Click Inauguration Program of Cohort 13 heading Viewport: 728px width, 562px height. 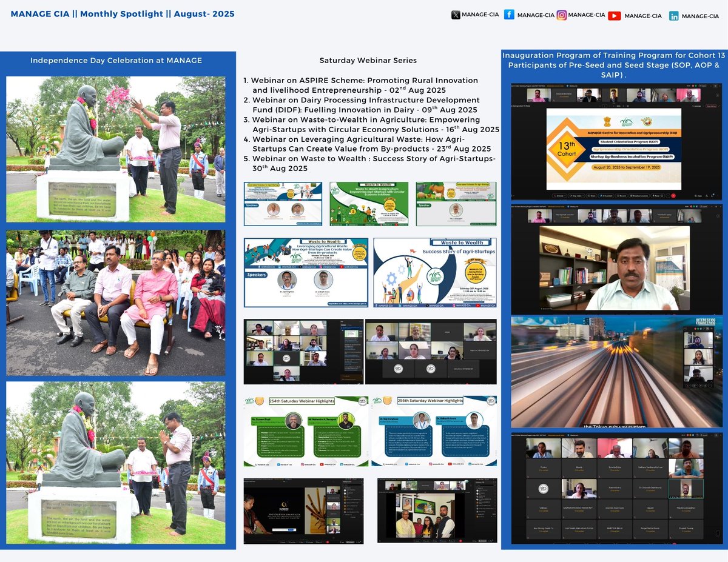coord(613,64)
